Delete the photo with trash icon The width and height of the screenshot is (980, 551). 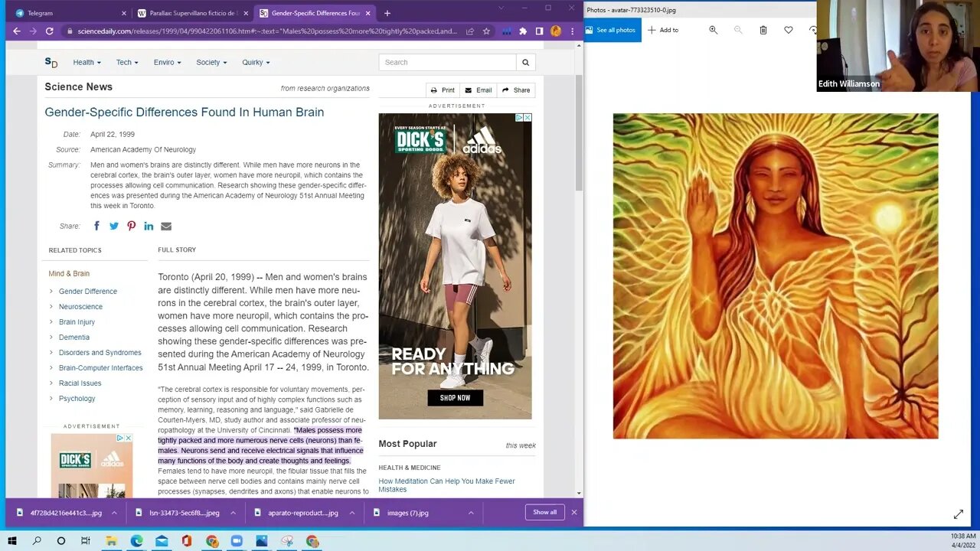pos(763,30)
